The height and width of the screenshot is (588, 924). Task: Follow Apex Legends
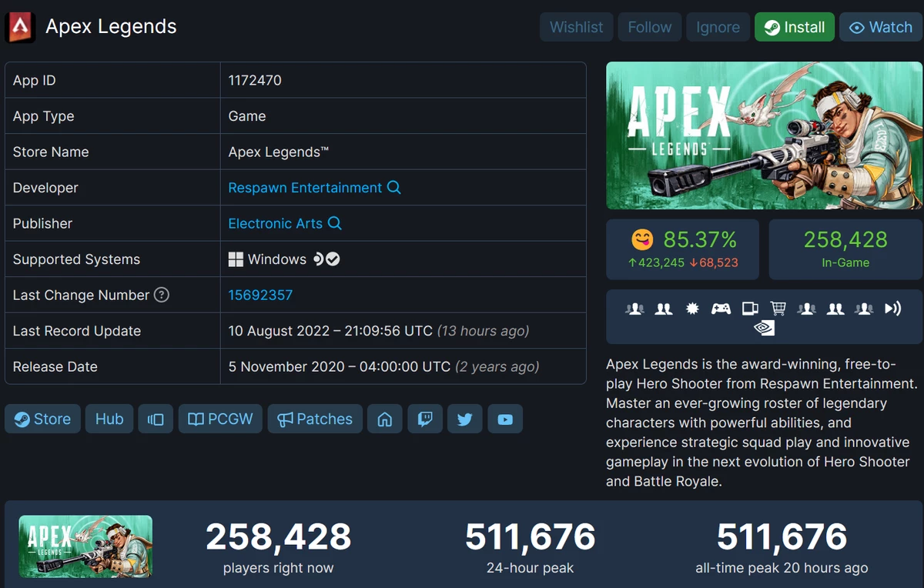point(650,27)
